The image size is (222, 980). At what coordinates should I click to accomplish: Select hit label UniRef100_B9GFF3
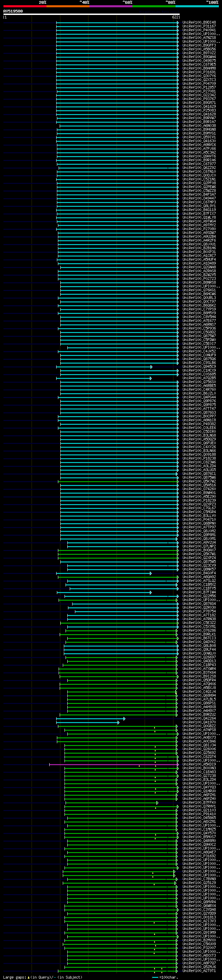[x=199, y=45]
